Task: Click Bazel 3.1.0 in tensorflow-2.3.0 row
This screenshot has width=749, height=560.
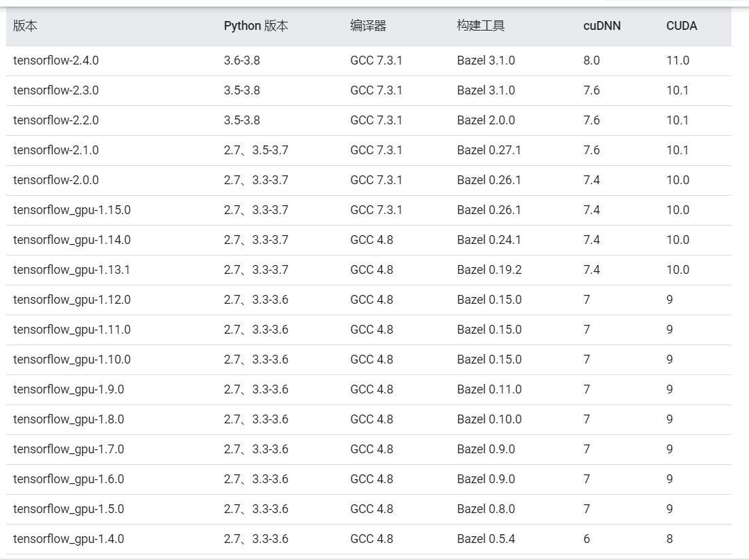Action: (486, 90)
